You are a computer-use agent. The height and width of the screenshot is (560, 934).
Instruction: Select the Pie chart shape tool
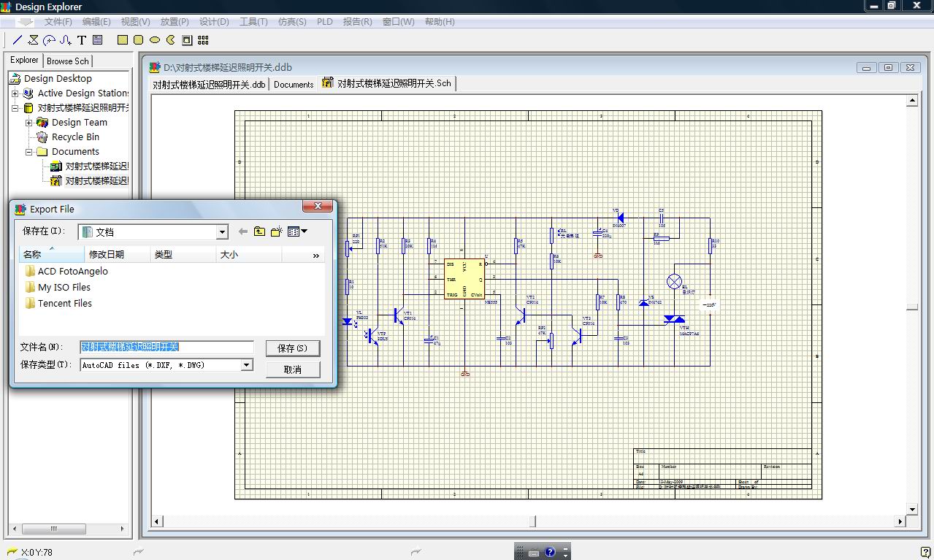tap(171, 40)
